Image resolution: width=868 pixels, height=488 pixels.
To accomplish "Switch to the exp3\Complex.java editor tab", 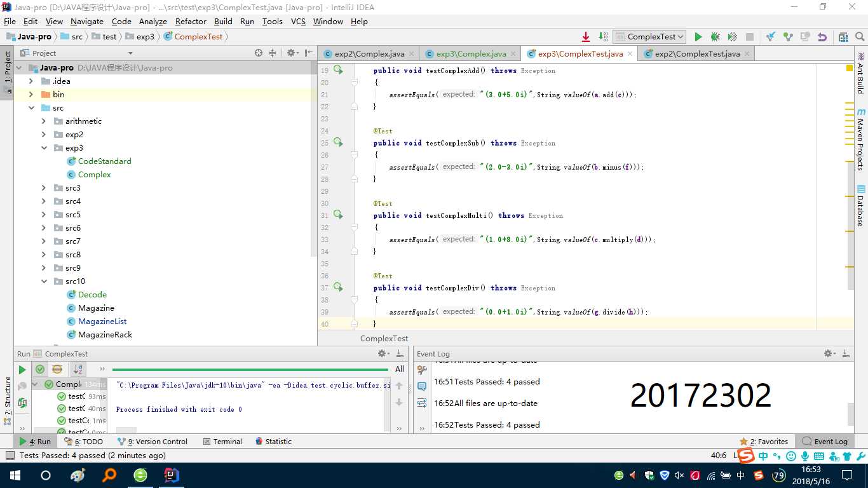I will [x=471, y=54].
